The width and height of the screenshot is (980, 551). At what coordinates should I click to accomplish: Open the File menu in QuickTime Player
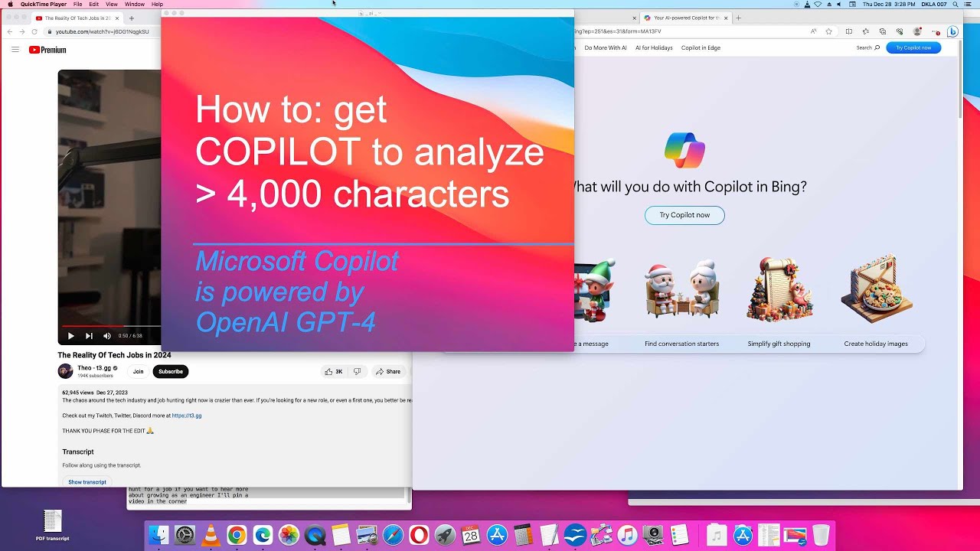coord(77,4)
